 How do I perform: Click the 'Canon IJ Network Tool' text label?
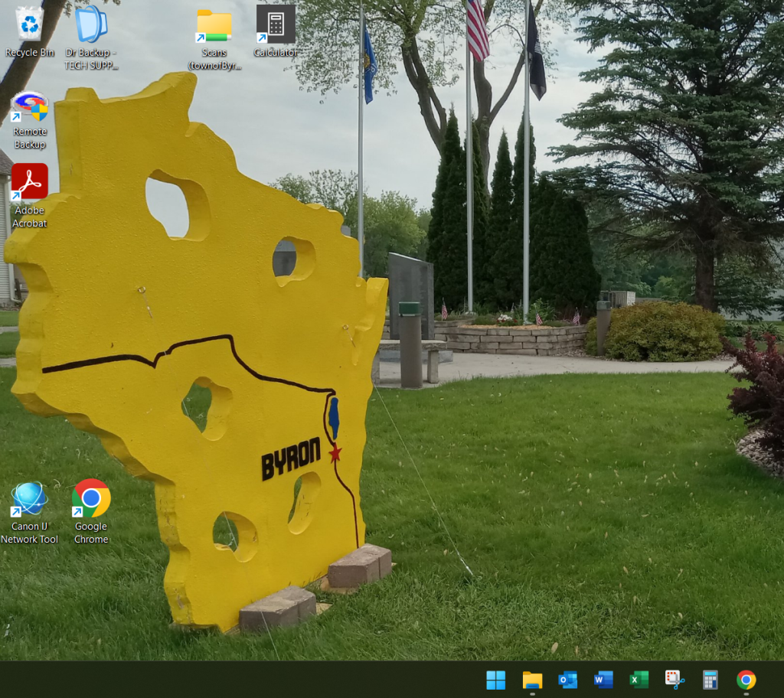pos(30,533)
